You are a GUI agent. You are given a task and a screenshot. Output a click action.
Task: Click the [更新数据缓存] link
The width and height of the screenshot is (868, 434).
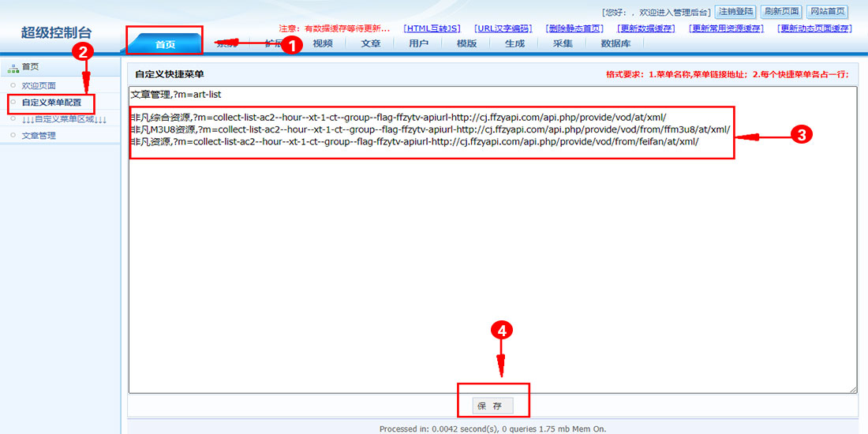coord(646,28)
